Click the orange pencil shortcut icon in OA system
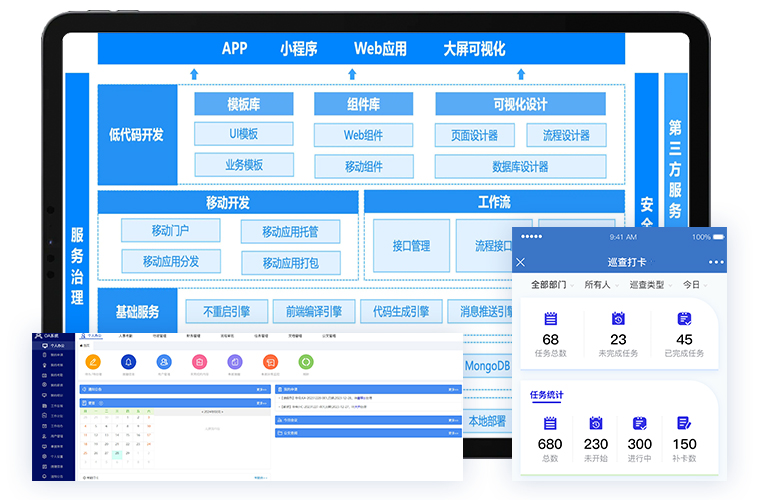Viewport: 760px width, 500px height. [93, 362]
